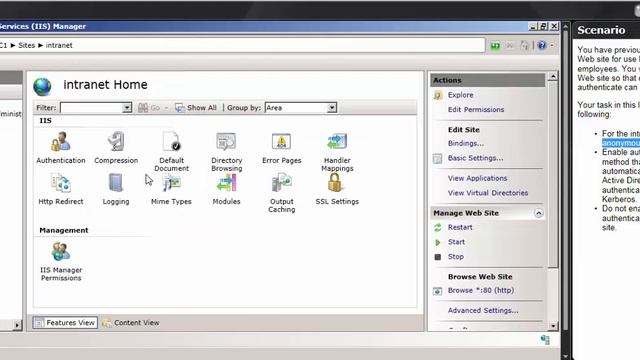This screenshot has width=640, height=360.
Task: Open the Default Document feature
Action: [x=171, y=151]
